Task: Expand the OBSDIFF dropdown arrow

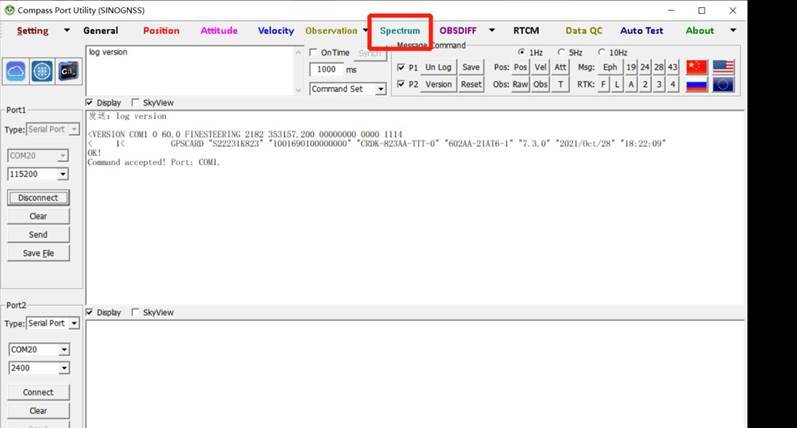Action: pos(492,30)
